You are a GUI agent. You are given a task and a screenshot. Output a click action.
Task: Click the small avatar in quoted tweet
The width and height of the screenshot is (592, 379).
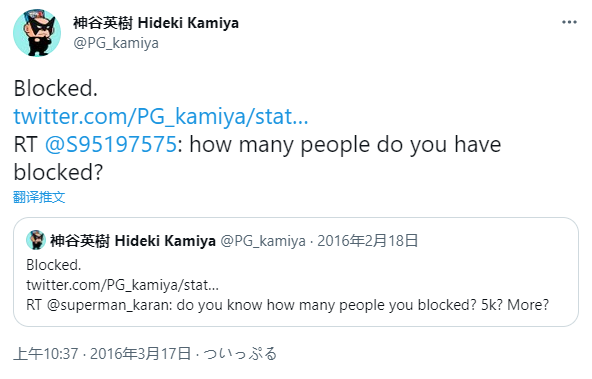point(36,240)
